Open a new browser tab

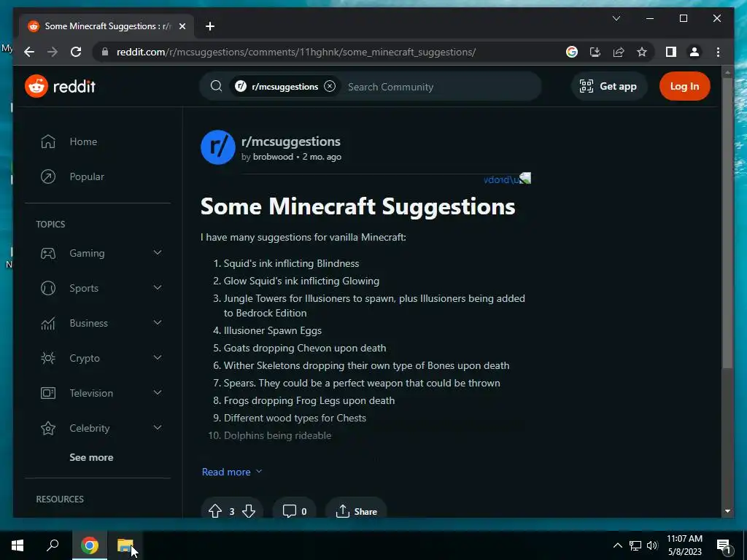tap(209, 26)
